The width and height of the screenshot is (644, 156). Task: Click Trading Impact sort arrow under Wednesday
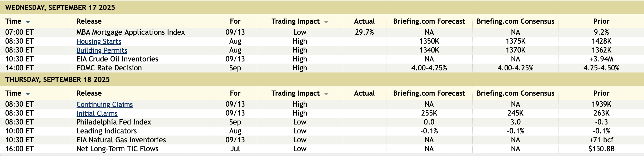point(326,22)
